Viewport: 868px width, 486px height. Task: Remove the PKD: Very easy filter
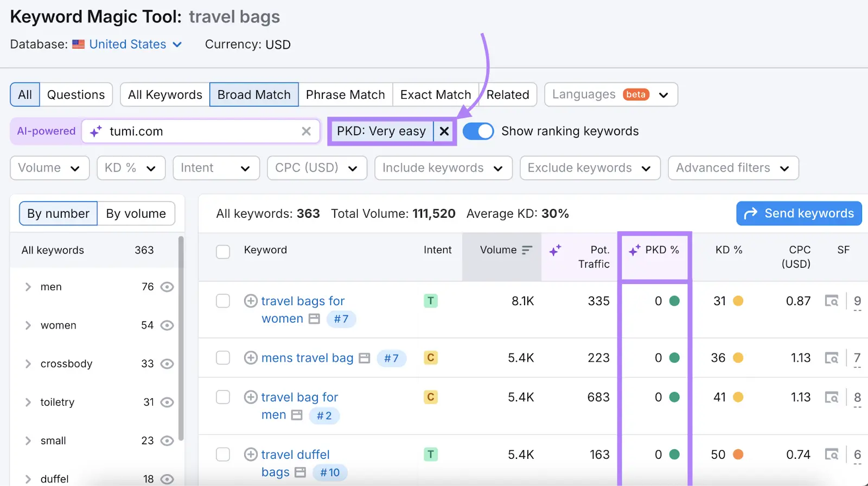(x=444, y=131)
